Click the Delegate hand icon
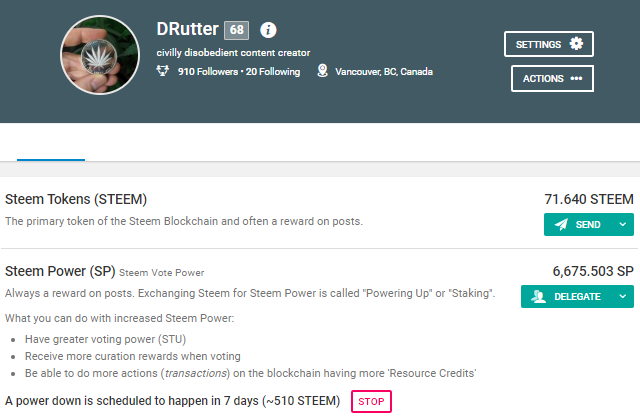 [539, 296]
